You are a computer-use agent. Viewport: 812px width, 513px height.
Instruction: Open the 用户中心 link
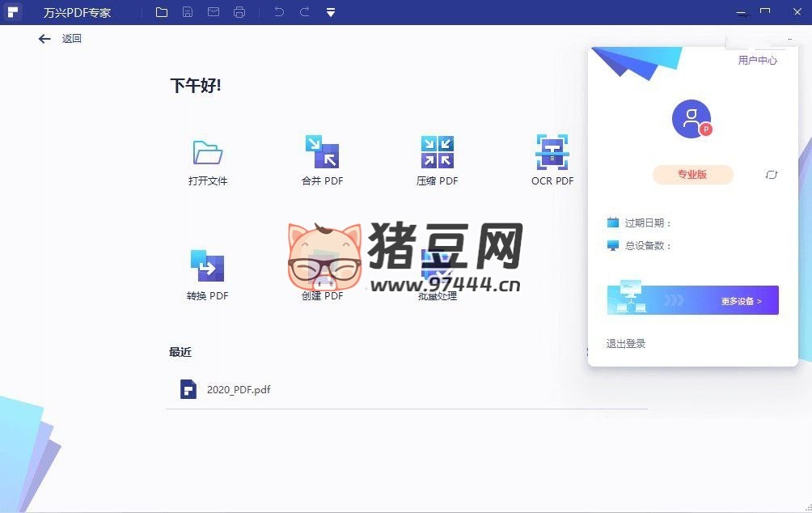757,60
